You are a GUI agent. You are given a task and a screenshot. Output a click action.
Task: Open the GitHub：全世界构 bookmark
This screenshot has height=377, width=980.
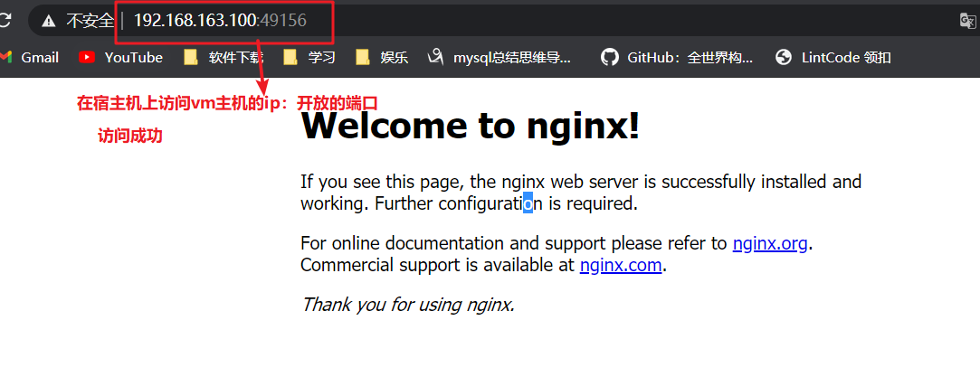coord(677,58)
